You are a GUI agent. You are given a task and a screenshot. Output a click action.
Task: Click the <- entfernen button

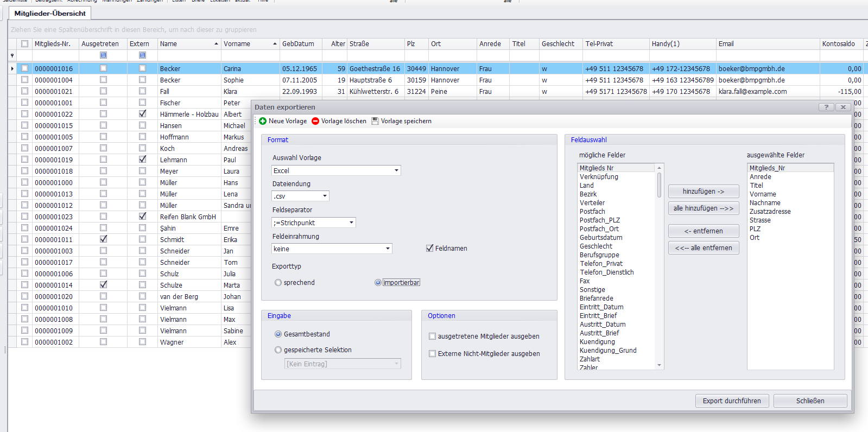pos(704,231)
